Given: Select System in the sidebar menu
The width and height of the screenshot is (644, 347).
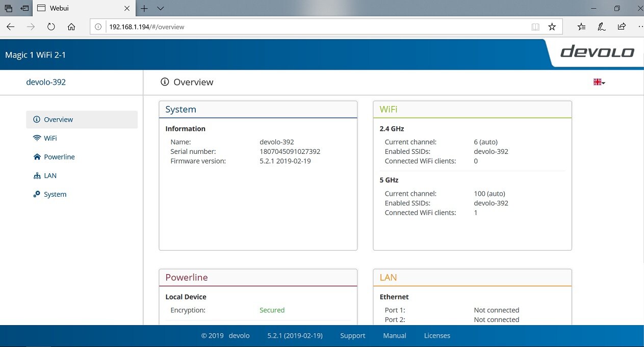Looking at the screenshot, I should point(82,195).
